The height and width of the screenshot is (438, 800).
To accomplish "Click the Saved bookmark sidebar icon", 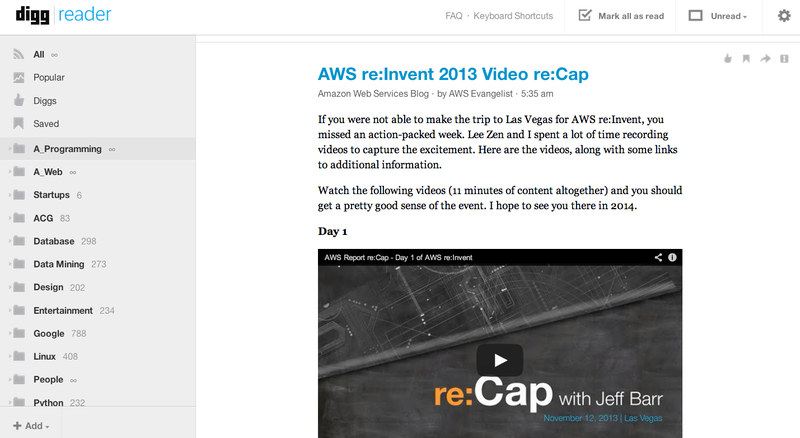I will (19, 124).
